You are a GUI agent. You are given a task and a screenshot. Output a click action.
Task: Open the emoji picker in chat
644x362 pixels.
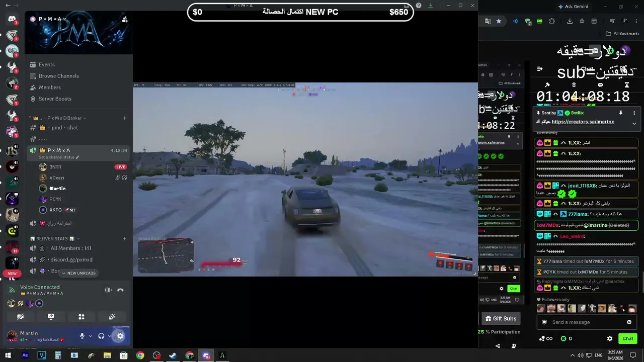click(x=629, y=322)
